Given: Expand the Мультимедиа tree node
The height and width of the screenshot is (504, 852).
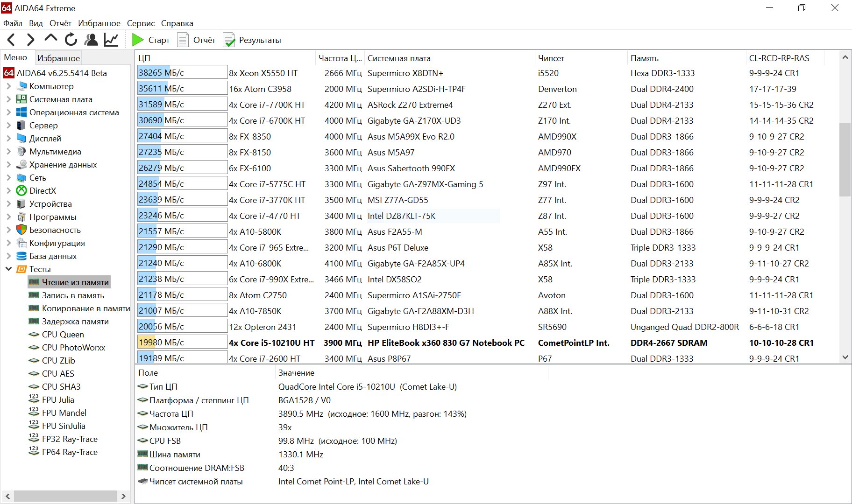Looking at the screenshot, I should (x=8, y=152).
